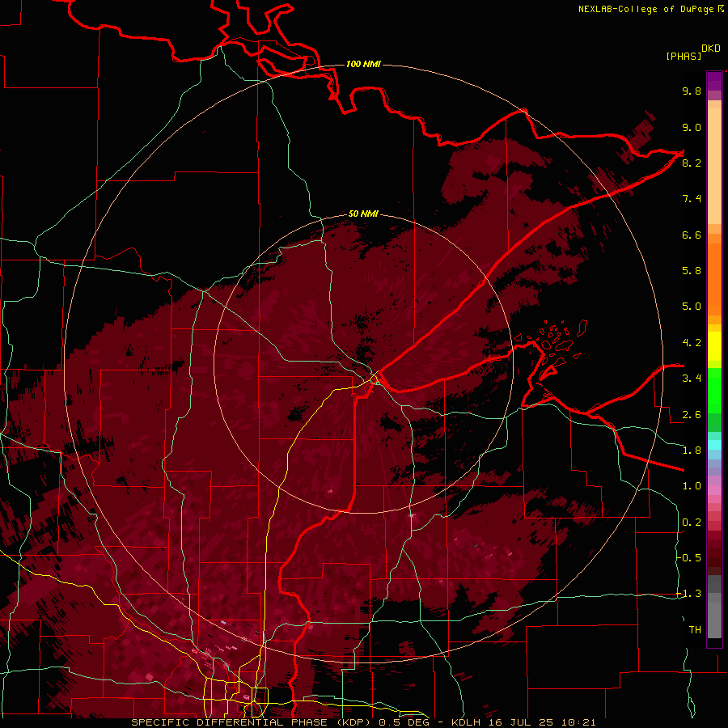Click the 9.0 value on color scale
The width and height of the screenshot is (728, 728).
click(692, 127)
